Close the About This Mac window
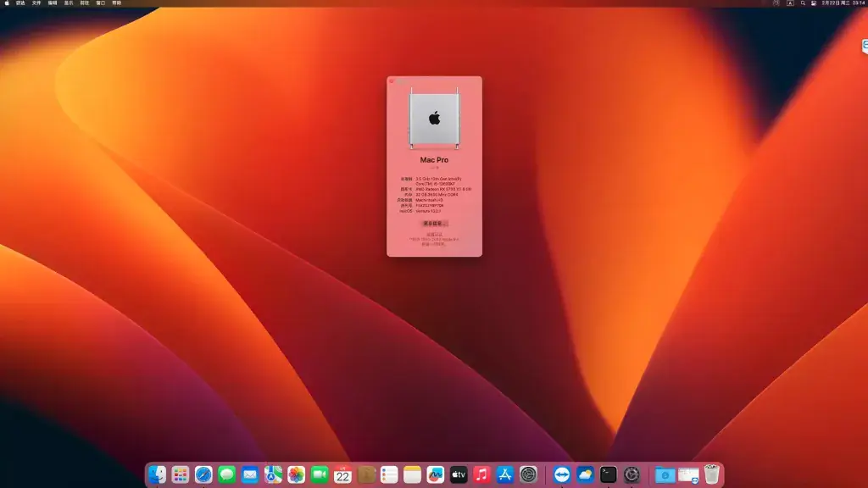The height and width of the screenshot is (488, 868). click(392, 81)
